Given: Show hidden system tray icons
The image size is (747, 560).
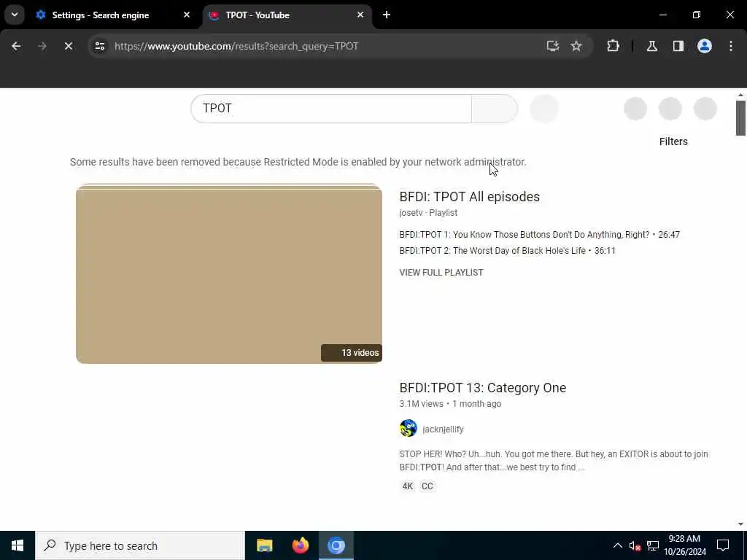Looking at the screenshot, I should click(617, 545).
